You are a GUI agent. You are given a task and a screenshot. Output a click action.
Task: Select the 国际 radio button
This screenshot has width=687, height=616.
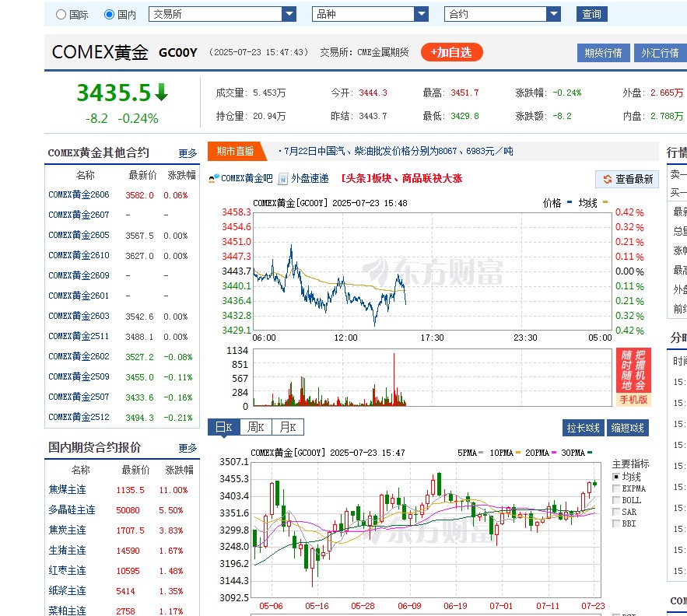point(61,15)
